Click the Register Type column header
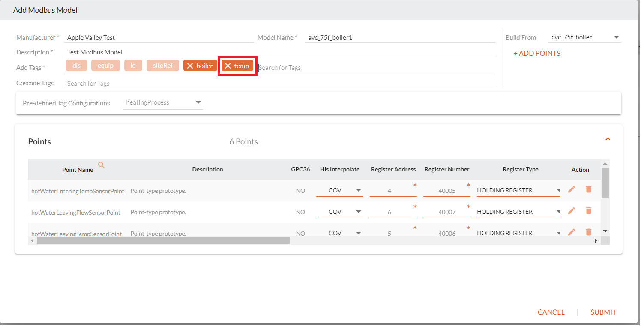The image size is (644, 327). 521,169
